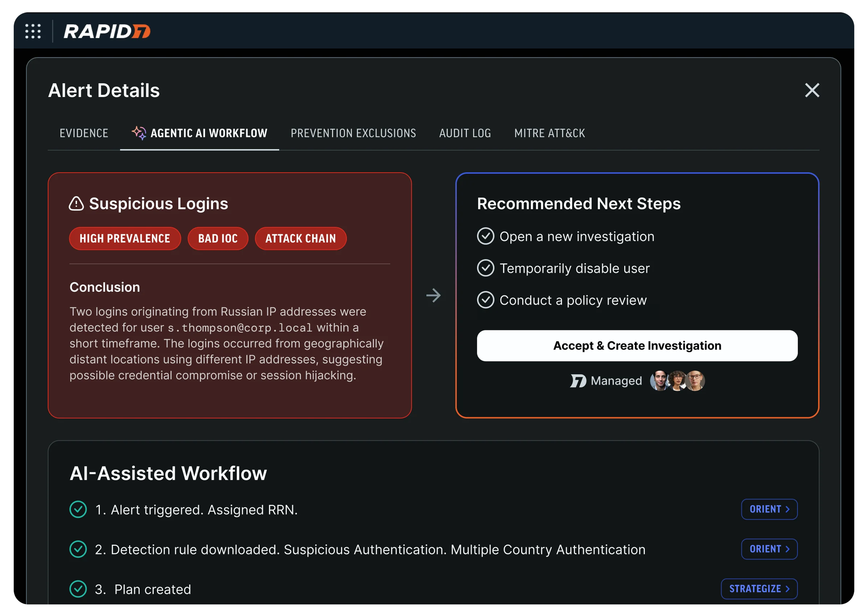Select the Attack Chain tag
Viewport: 868px width, 616px height.
301,239
